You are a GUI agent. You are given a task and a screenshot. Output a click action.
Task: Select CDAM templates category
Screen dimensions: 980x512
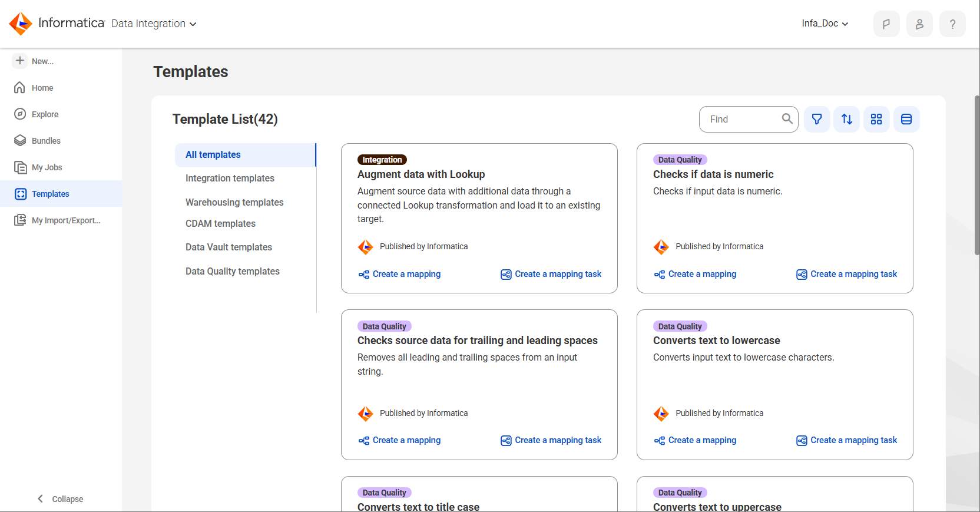click(220, 224)
